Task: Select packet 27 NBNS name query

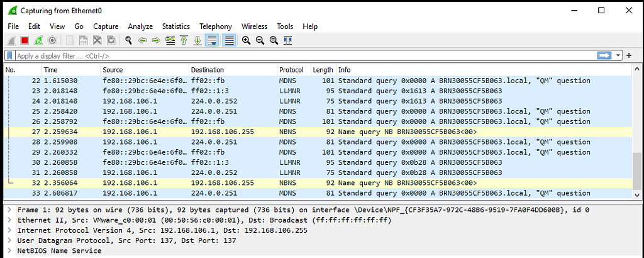Action: click(x=318, y=132)
